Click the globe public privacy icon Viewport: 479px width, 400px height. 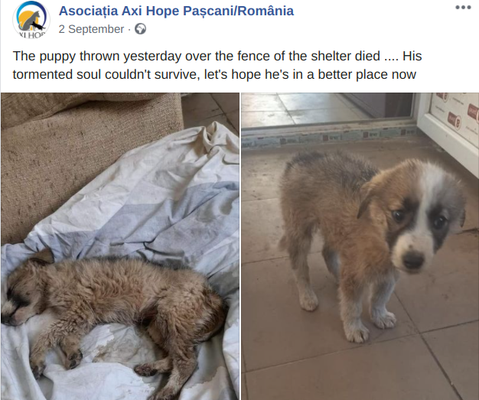(140, 29)
